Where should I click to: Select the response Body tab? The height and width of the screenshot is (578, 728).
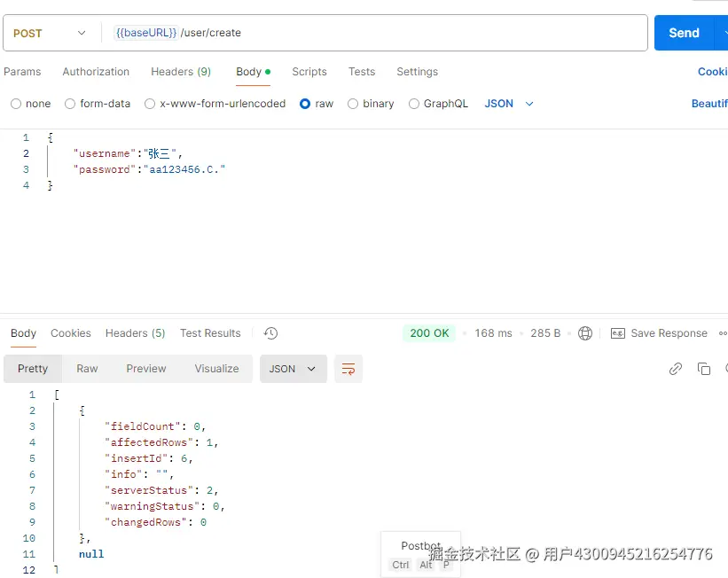pyautogui.click(x=23, y=333)
